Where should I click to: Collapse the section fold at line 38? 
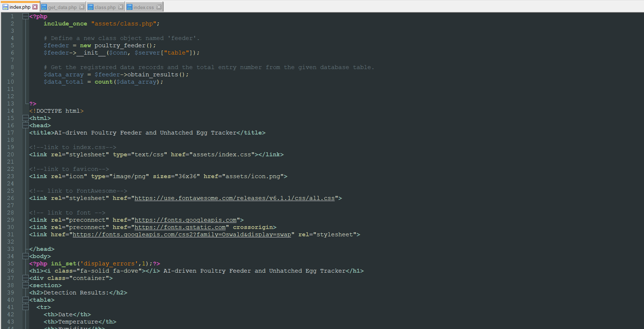pyautogui.click(x=25, y=285)
